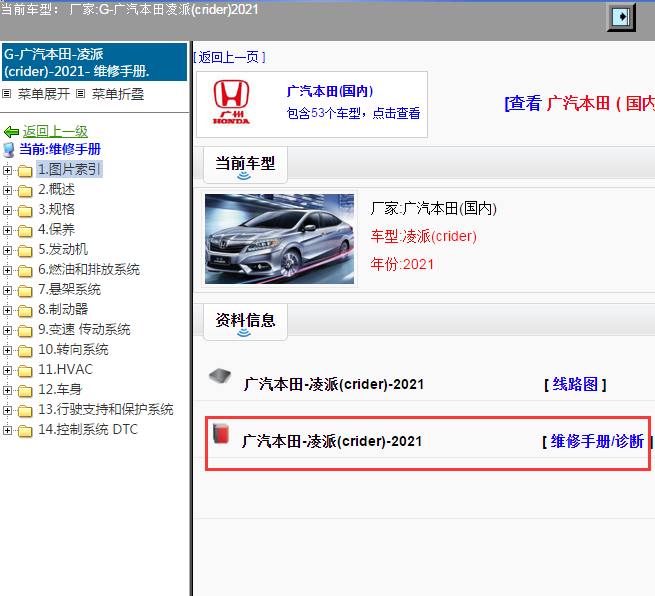Open the 广汽本田(国内) brand link
This screenshot has height=596, width=655.
[330, 91]
